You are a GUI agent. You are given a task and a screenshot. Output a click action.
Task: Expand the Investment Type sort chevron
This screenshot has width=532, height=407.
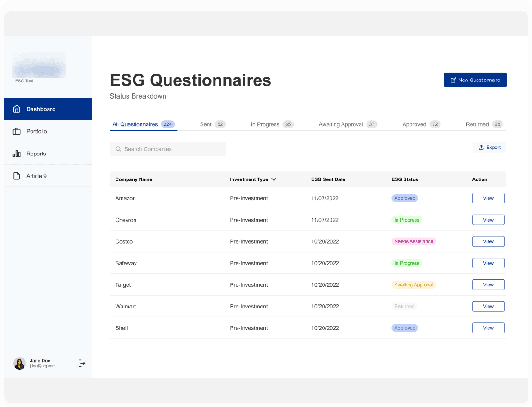274,179
